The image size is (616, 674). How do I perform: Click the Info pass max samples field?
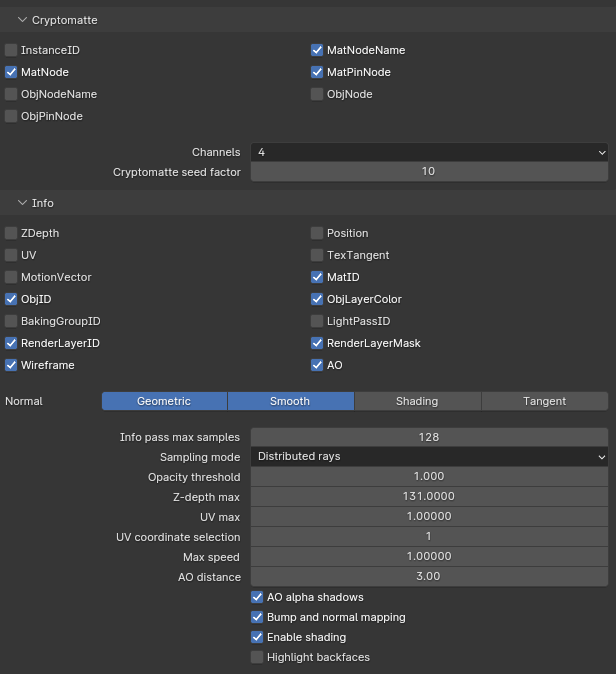coord(429,437)
